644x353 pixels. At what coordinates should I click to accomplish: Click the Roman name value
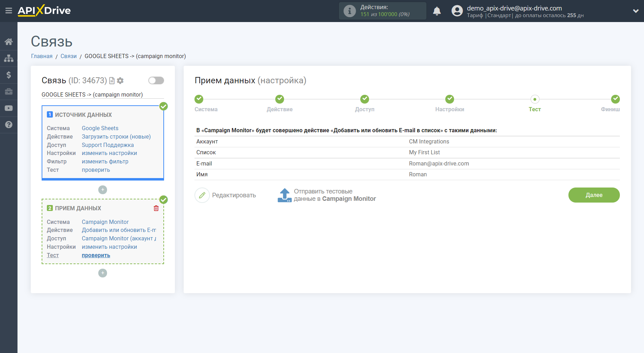pyautogui.click(x=418, y=174)
